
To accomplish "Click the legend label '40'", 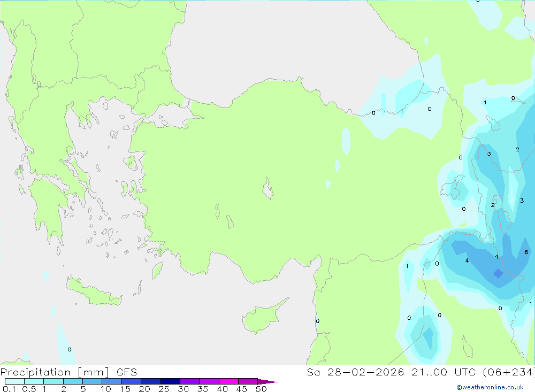I will [x=223, y=389].
